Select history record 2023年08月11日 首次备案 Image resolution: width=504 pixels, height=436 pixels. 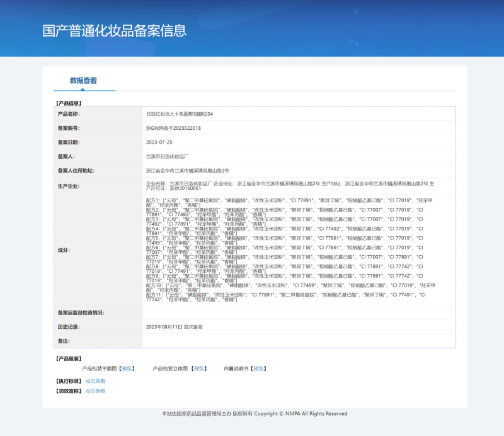(175, 326)
